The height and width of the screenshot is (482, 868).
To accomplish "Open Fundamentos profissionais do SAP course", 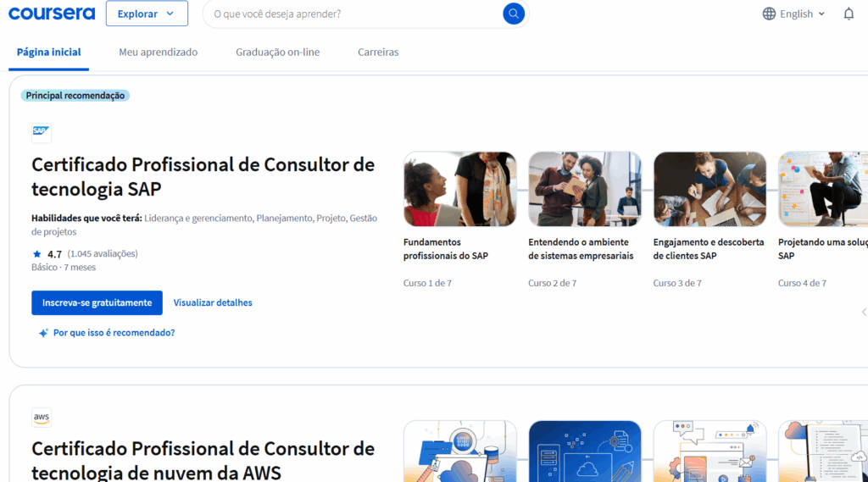I will pyautogui.click(x=446, y=249).
